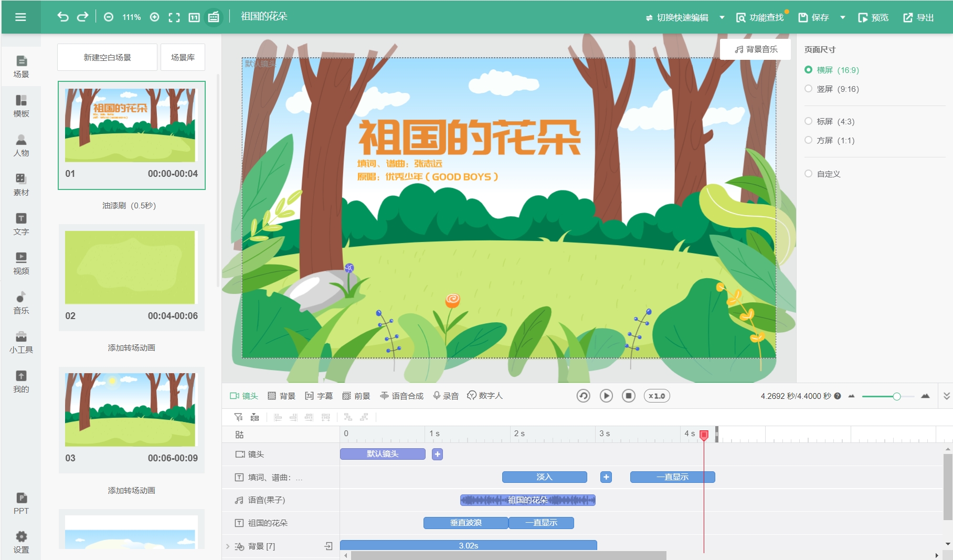Play the scene in timeline
953x560 pixels.
pyautogui.click(x=606, y=396)
